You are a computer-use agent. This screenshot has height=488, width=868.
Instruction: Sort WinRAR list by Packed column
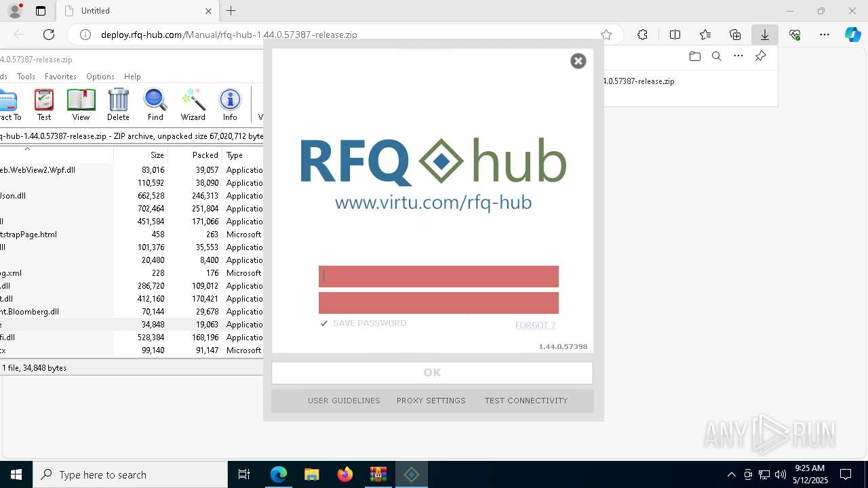(195, 155)
